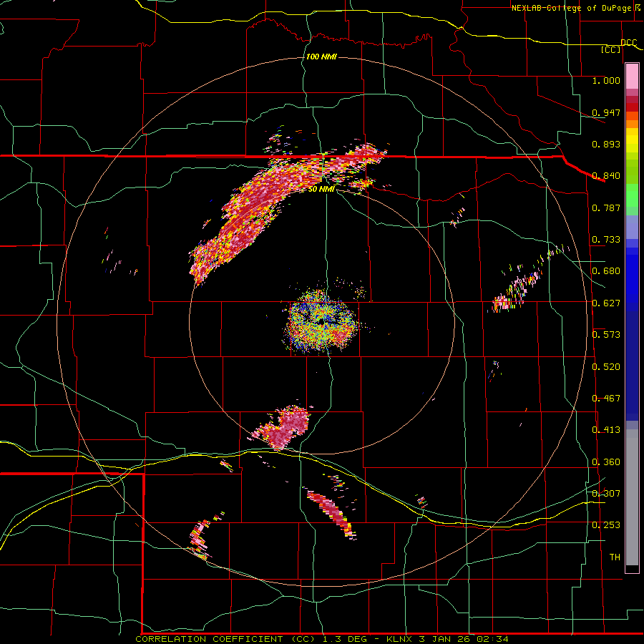This screenshot has height=644, width=644.
Task: Select the 0.307 legend value
Action: (606, 494)
